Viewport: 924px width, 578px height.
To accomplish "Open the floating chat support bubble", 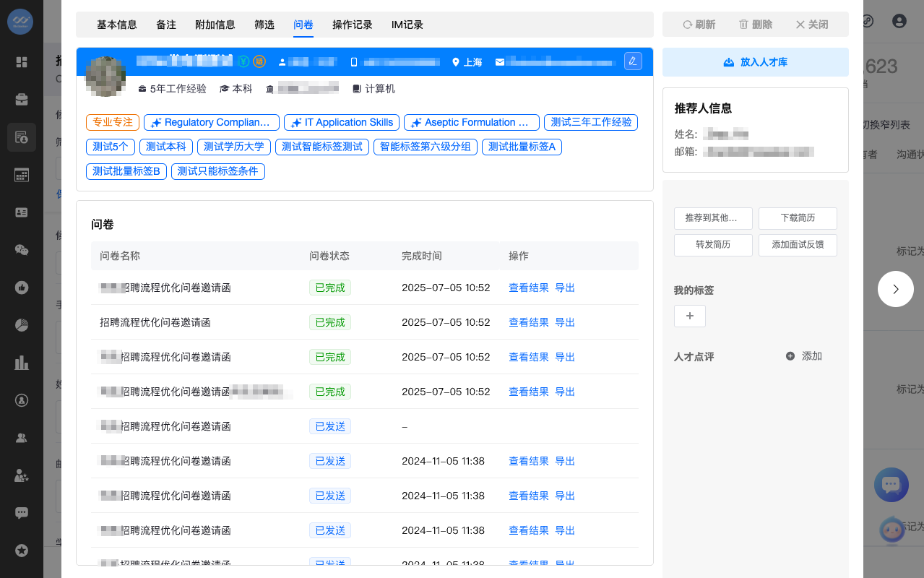I will (891, 485).
